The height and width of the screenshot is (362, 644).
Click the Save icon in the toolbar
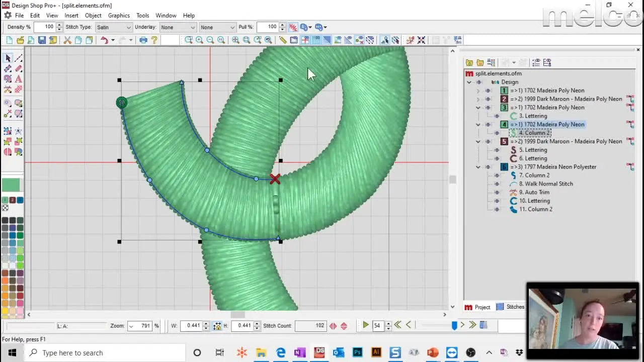pyautogui.click(x=42, y=40)
